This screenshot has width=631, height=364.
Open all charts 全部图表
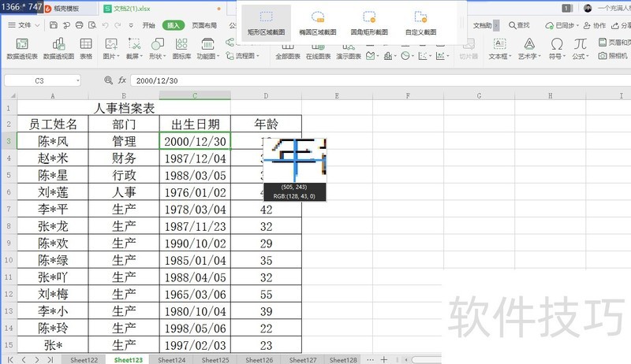(288, 53)
